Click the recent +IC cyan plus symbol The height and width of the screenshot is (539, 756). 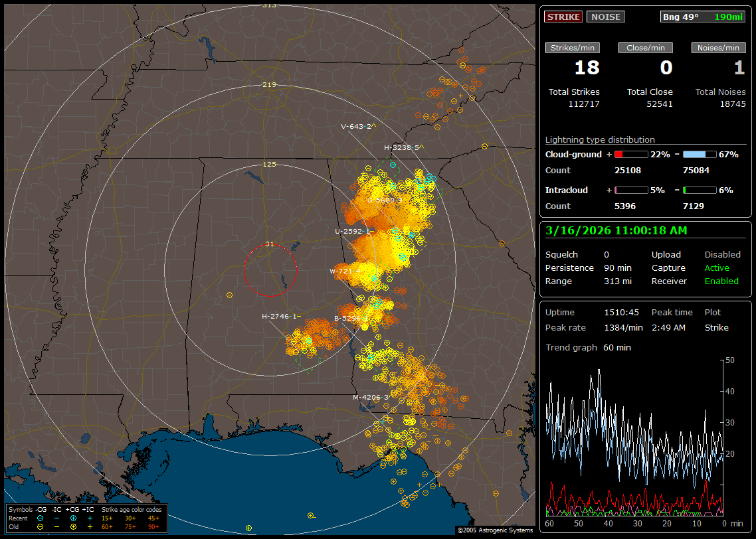(90, 518)
